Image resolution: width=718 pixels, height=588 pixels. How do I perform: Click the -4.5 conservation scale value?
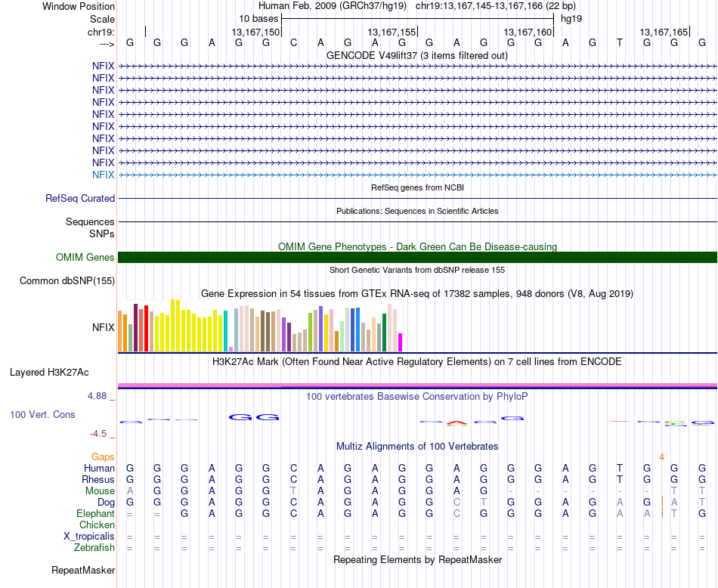point(98,434)
